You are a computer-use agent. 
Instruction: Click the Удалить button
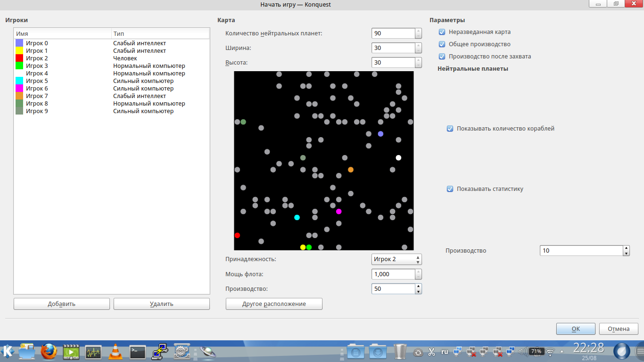coord(162,304)
